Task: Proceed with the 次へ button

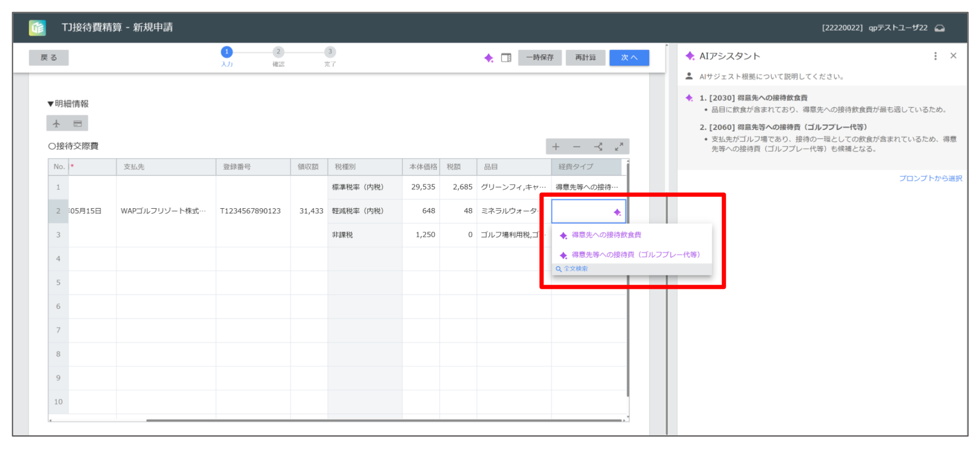Action: 629,58
